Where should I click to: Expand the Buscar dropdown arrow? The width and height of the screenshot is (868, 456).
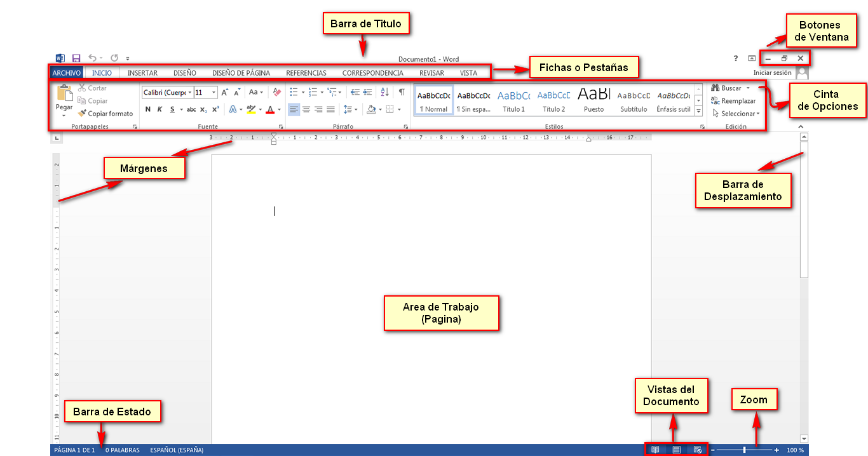[x=748, y=88]
